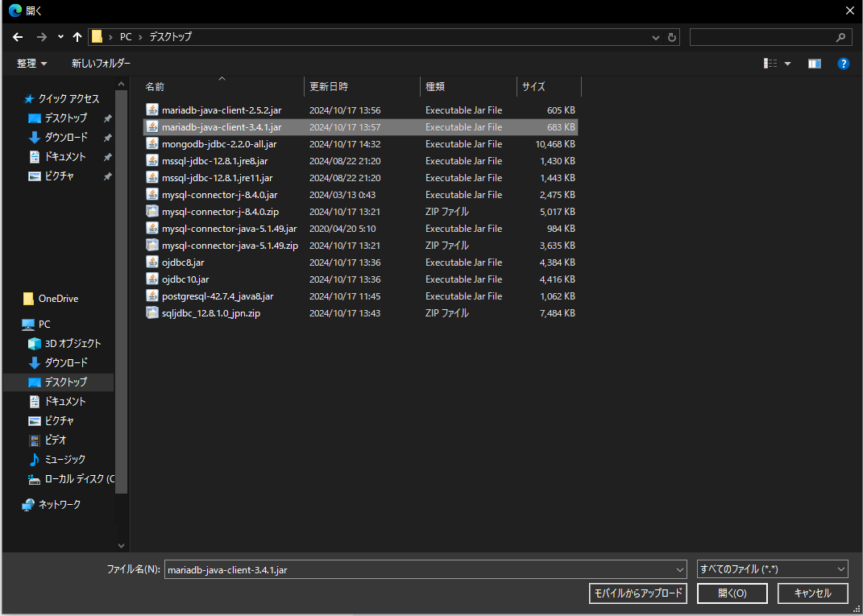This screenshot has height=616, width=863.
Task: Select OneDrive in the navigation pane
Action: [51, 299]
